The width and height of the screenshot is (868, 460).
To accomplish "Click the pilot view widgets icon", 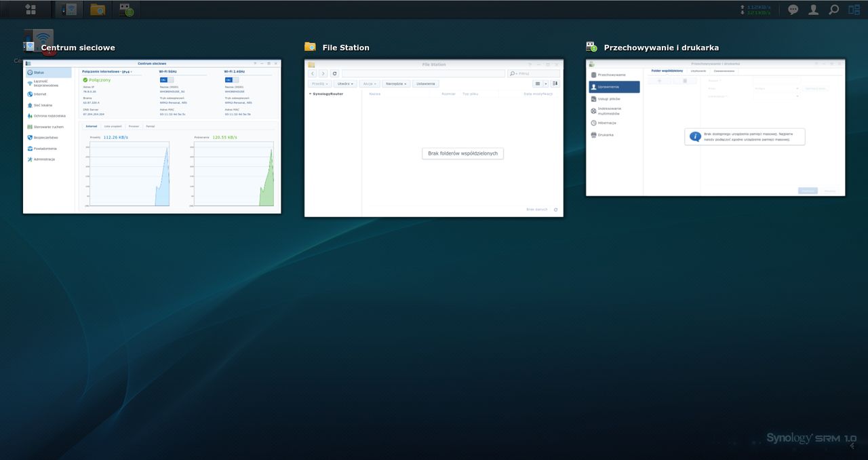I will (x=854, y=9).
